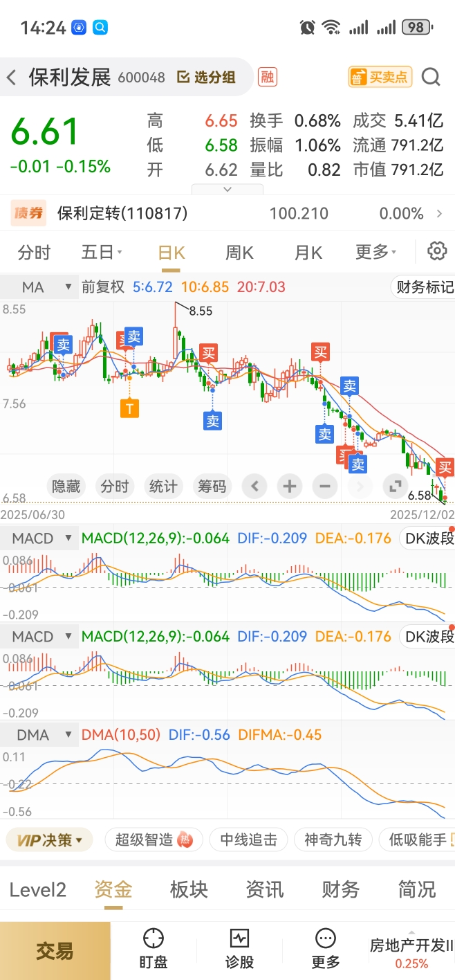The height and width of the screenshot is (980, 455).
Task: Tap battery indicator showing 98
Action: click(x=417, y=28)
